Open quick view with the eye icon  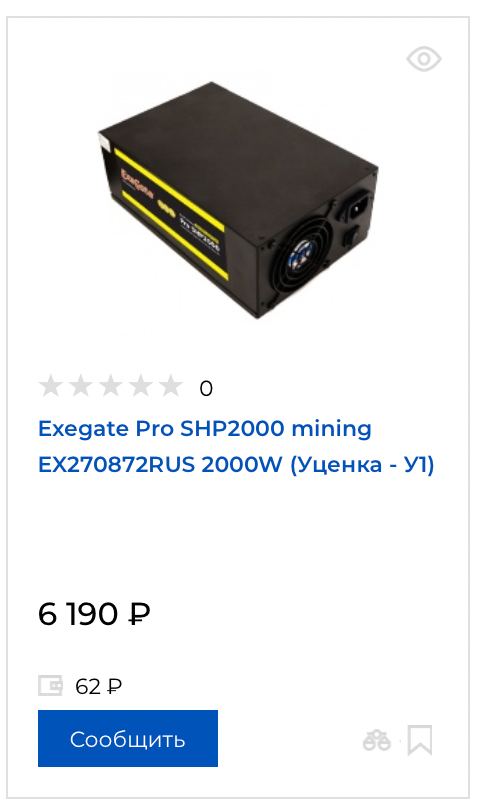[424, 59]
